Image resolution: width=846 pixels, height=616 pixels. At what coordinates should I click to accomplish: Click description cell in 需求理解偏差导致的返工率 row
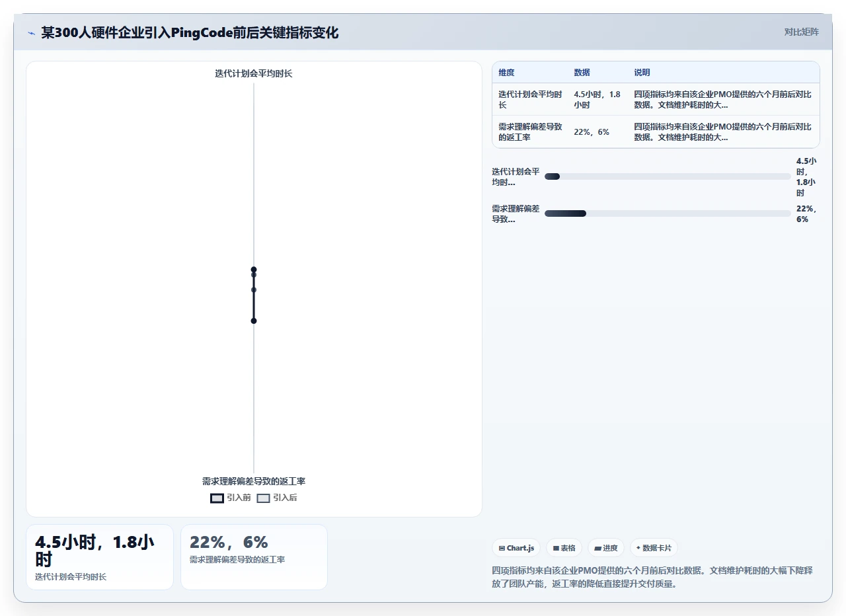723,132
